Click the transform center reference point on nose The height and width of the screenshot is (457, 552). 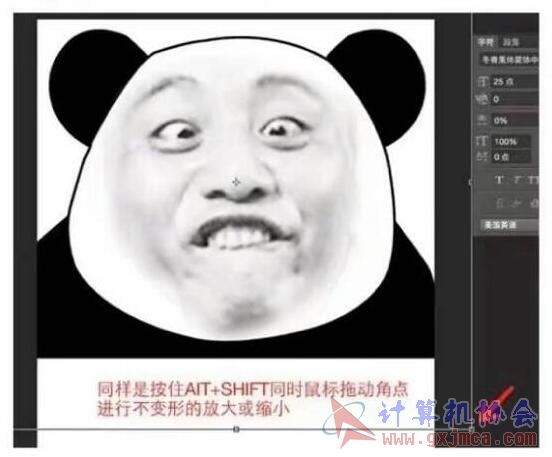point(236,182)
